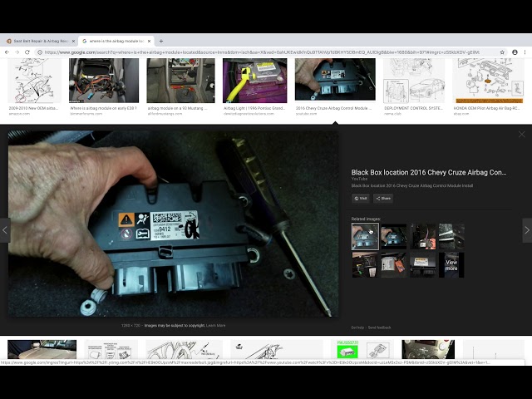Click the Share button
The width and height of the screenshot is (532, 399).
pos(383,199)
